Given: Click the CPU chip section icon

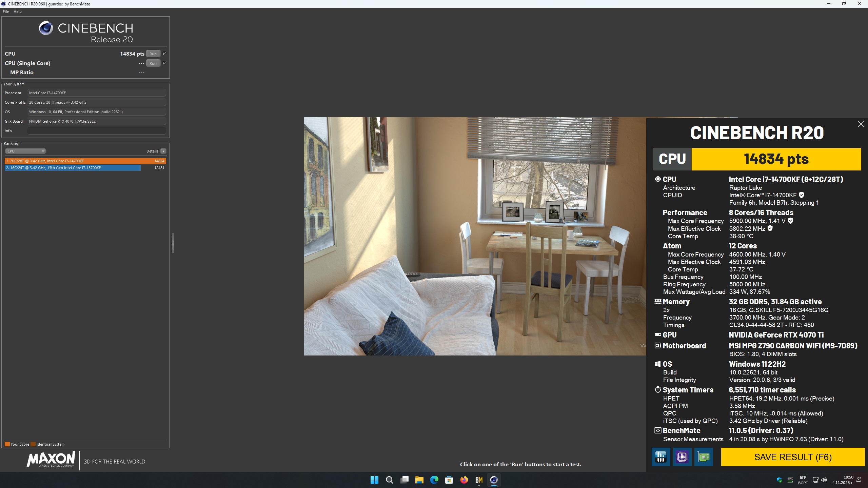Looking at the screenshot, I should pos(658,179).
